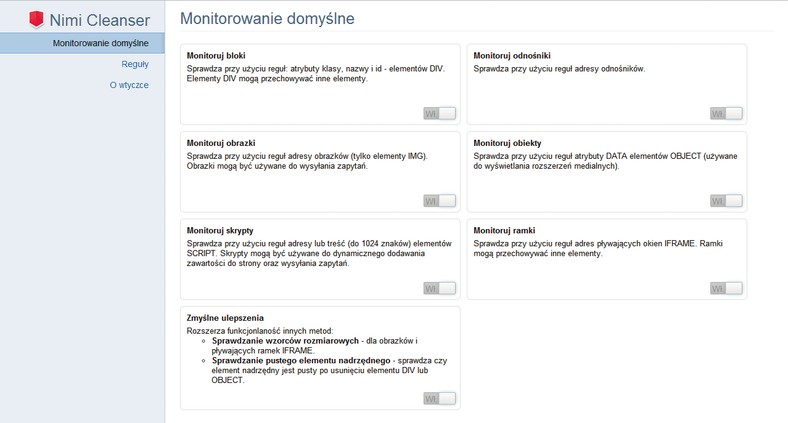Click the Monitoruj skrypty card title
The image size is (788, 423).
(x=220, y=231)
